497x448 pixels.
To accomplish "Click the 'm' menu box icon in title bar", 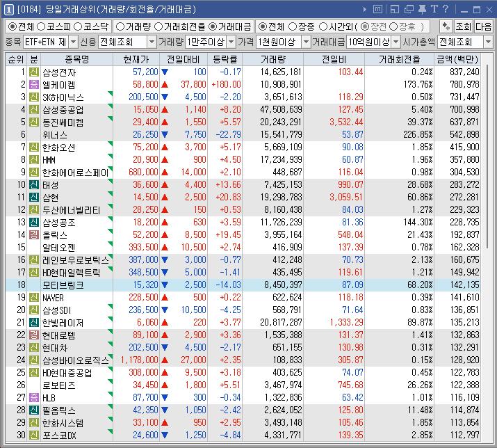I will click(377, 9).
